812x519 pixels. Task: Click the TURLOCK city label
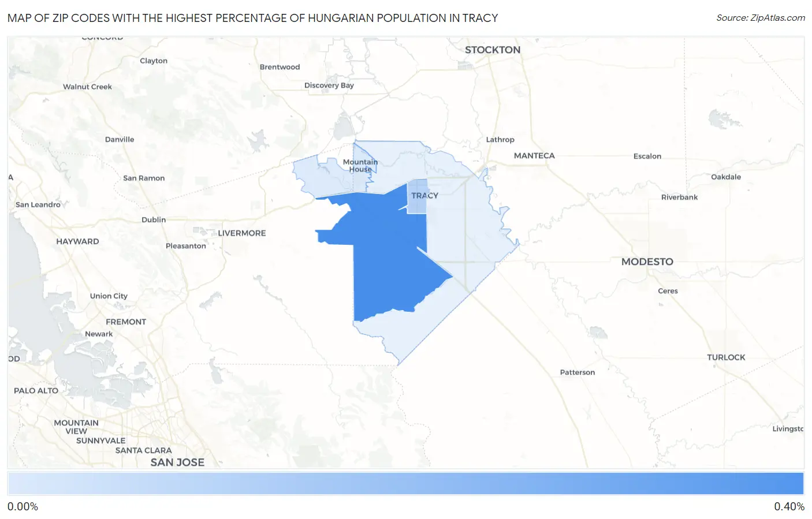(x=726, y=357)
